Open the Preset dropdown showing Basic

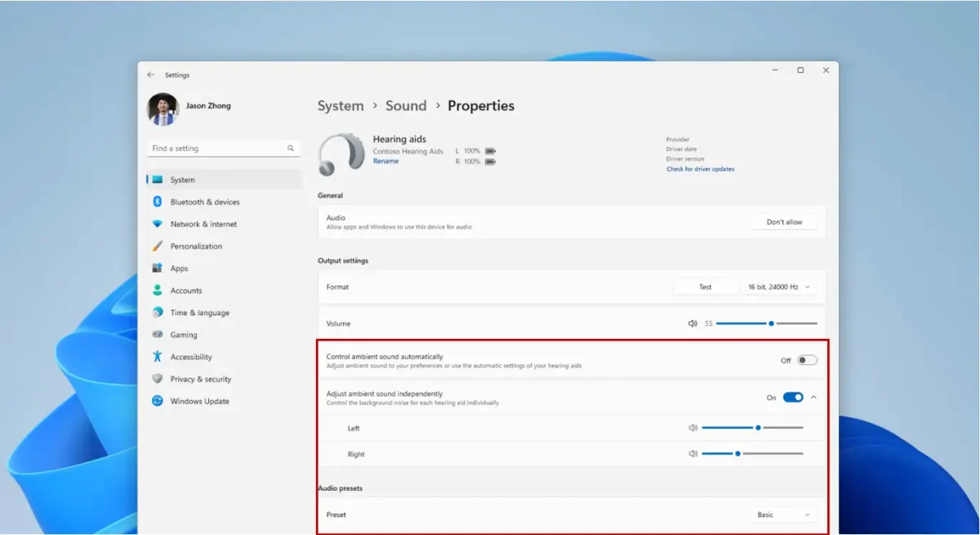(783, 514)
